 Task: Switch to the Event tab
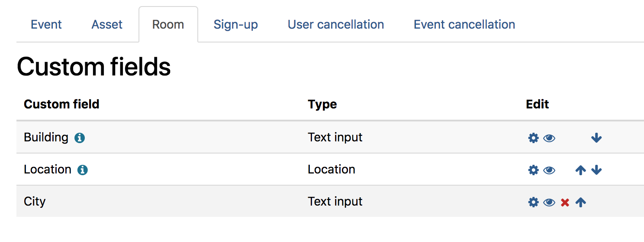(x=46, y=24)
